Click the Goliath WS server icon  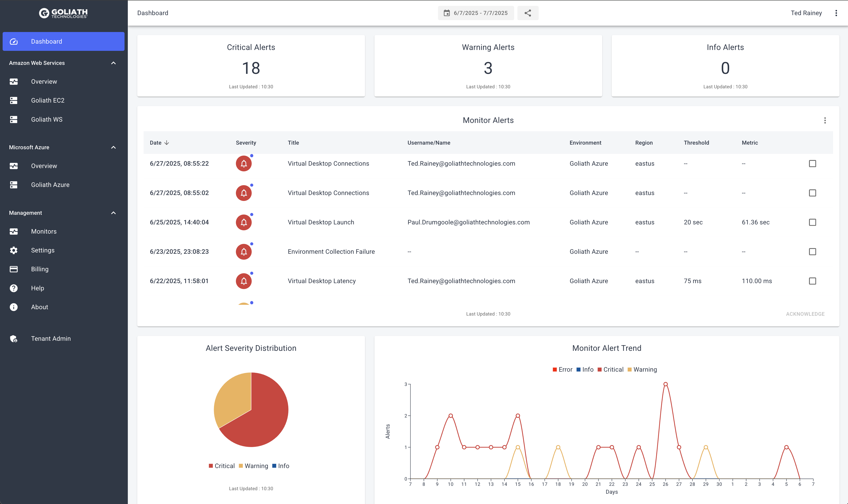click(x=14, y=120)
